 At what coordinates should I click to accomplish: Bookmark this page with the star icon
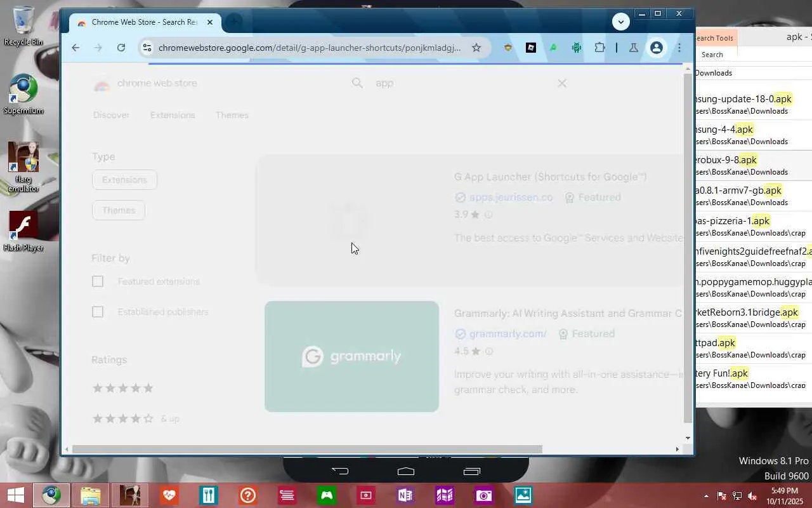[476, 48]
